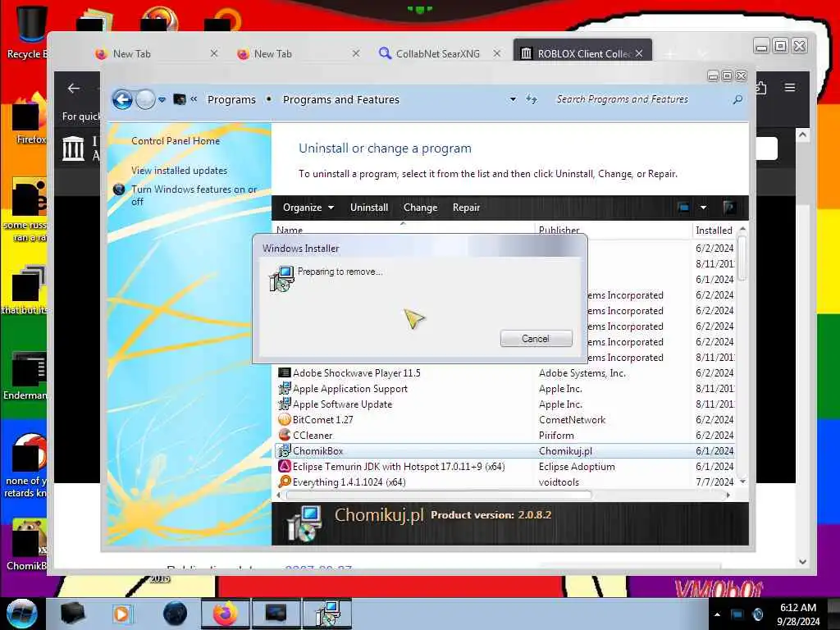The width and height of the screenshot is (840, 630).
Task: Click the horizontal scrollbar of program list
Action: point(440,495)
